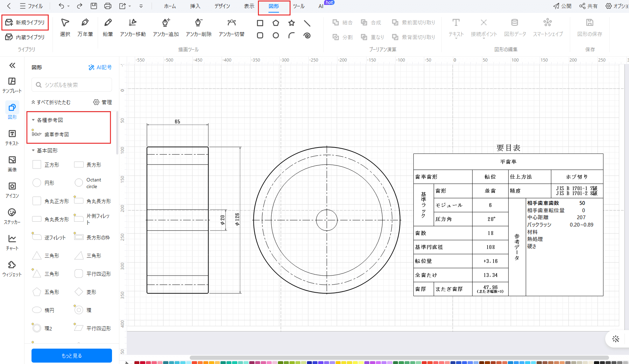The height and width of the screenshot is (364, 629).
Task: Activate the アンカー切替 tool
Action: 231,27
